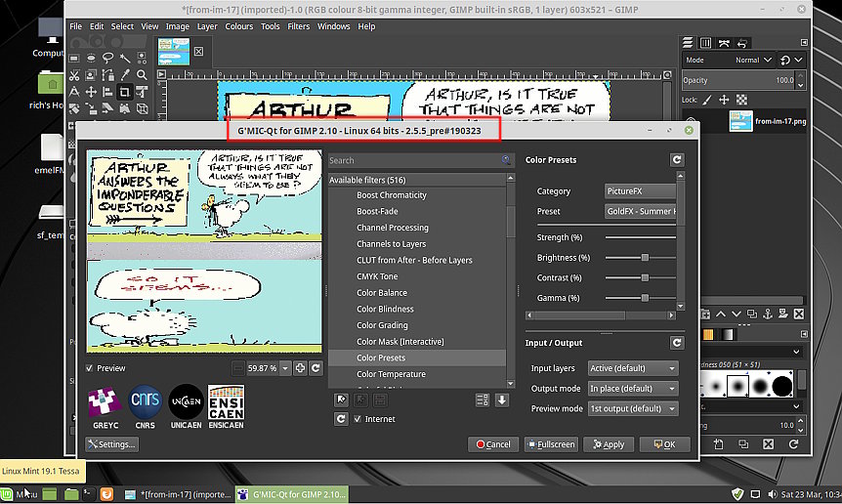842x504 pixels.
Task: Click the add fave icon under filter list
Action: pyautogui.click(x=341, y=399)
